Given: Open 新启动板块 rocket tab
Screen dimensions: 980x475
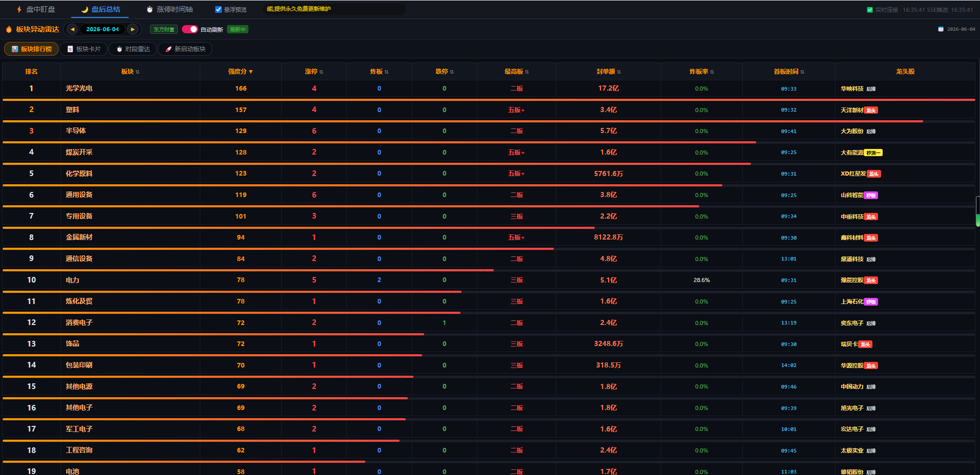Looking at the screenshot, I should tap(185, 49).
